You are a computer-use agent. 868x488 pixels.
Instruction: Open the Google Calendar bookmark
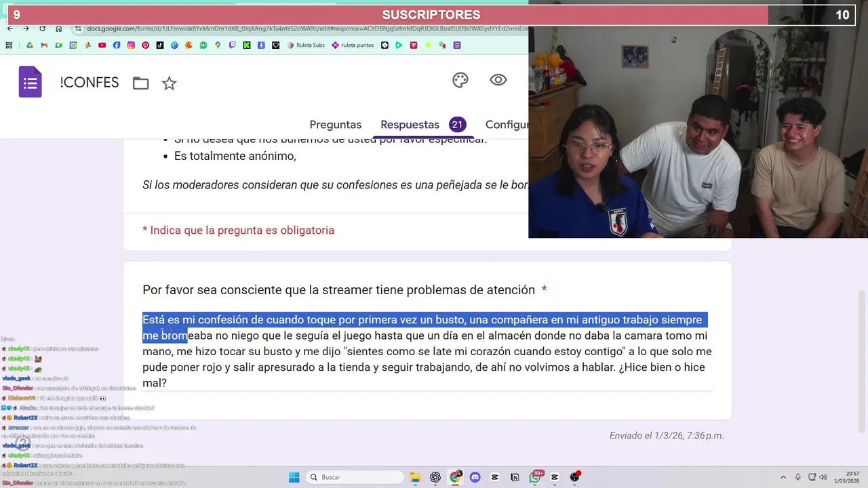pyautogui.click(x=73, y=45)
